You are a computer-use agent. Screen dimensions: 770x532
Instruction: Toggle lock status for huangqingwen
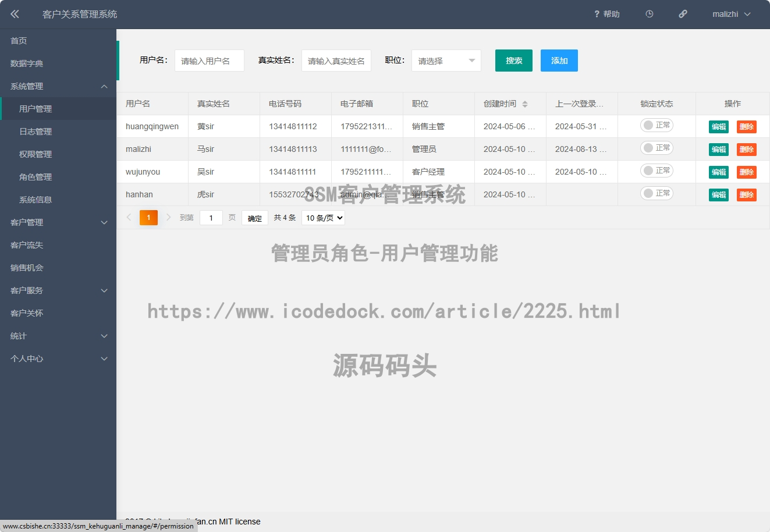pyautogui.click(x=657, y=125)
